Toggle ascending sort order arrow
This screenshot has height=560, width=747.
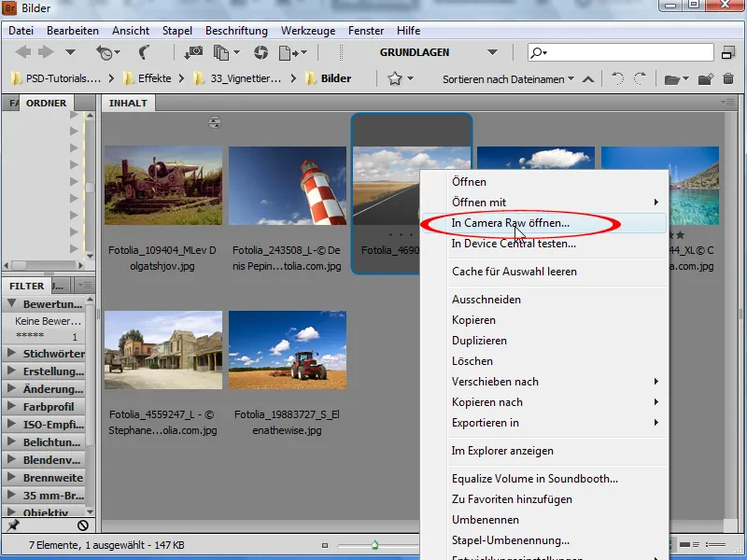coord(588,79)
